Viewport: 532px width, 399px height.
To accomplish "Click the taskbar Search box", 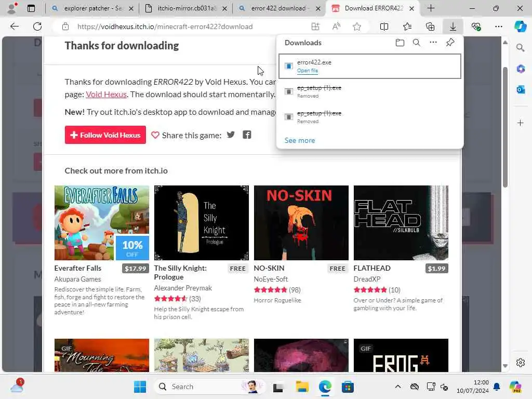I will 209,387.
